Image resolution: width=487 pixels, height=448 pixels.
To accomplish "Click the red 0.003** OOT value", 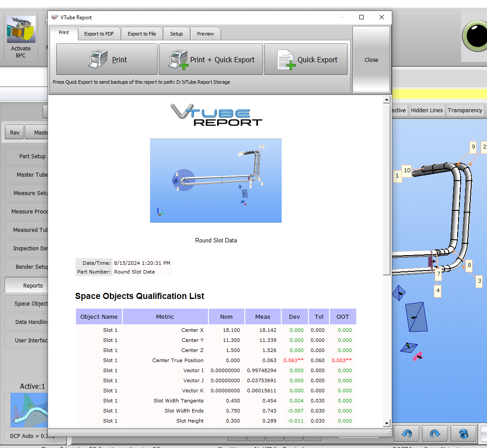I will tap(342, 360).
